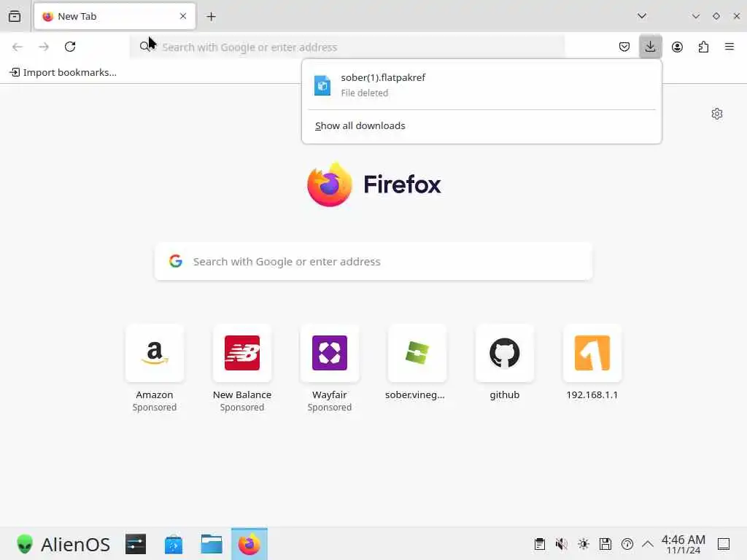The width and height of the screenshot is (747, 560).
Task: Open the sober(1).flatpakref download entry
Action: [481, 85]
